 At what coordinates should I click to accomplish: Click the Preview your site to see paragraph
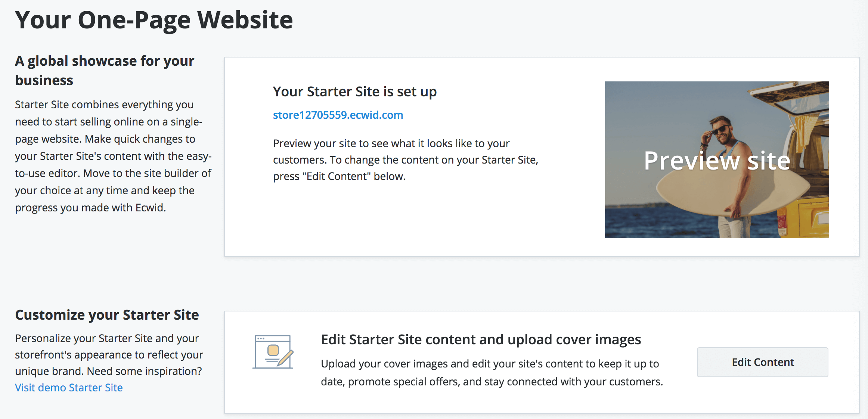tap(406, 160)
